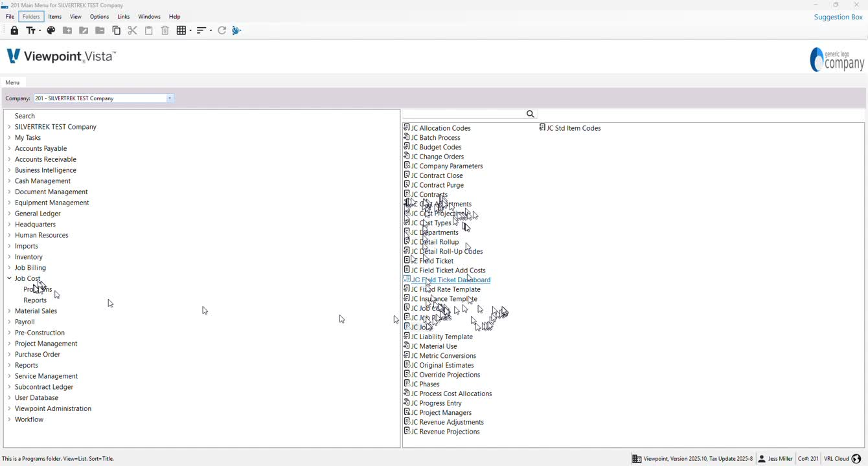
Task: Select the My Tasks tree item
Action: point(28,137)
